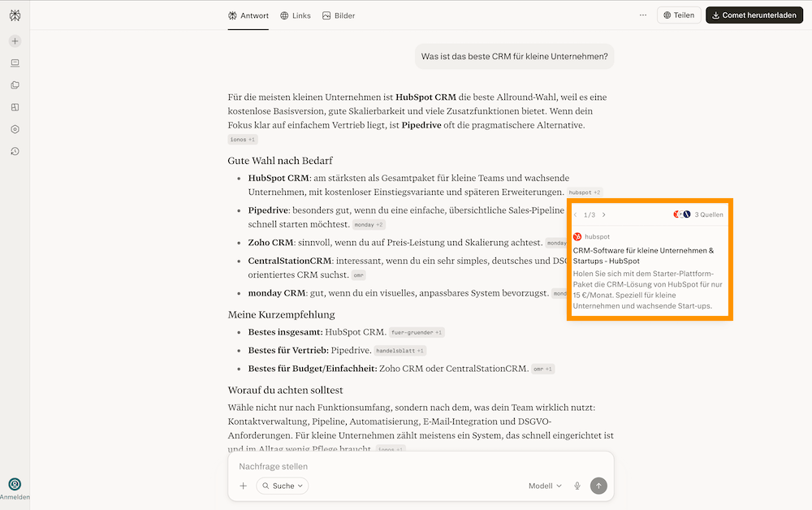Click the 'Meine Kurzempfehlung' heading
The image size is (812, 510).
coord(281,314)
